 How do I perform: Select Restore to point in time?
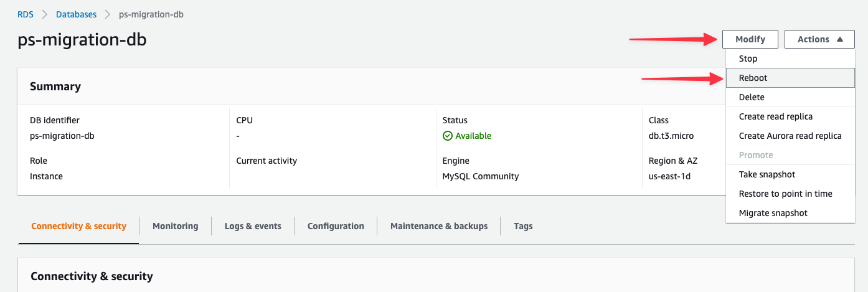(790, 194)
